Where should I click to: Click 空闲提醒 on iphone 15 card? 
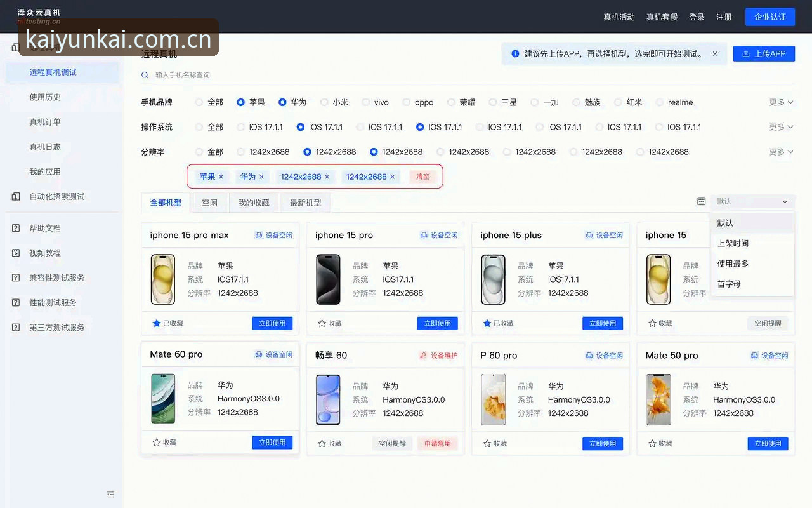click(768, 323)
